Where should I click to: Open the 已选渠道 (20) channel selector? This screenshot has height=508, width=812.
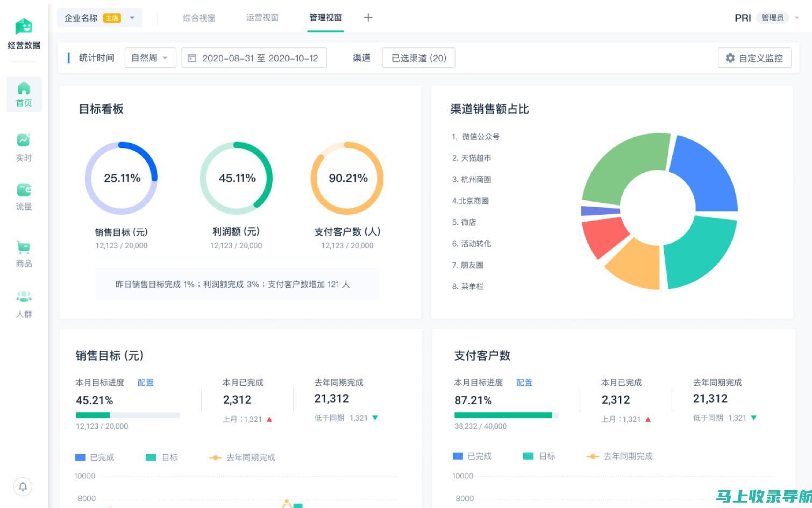pos(418,58)
